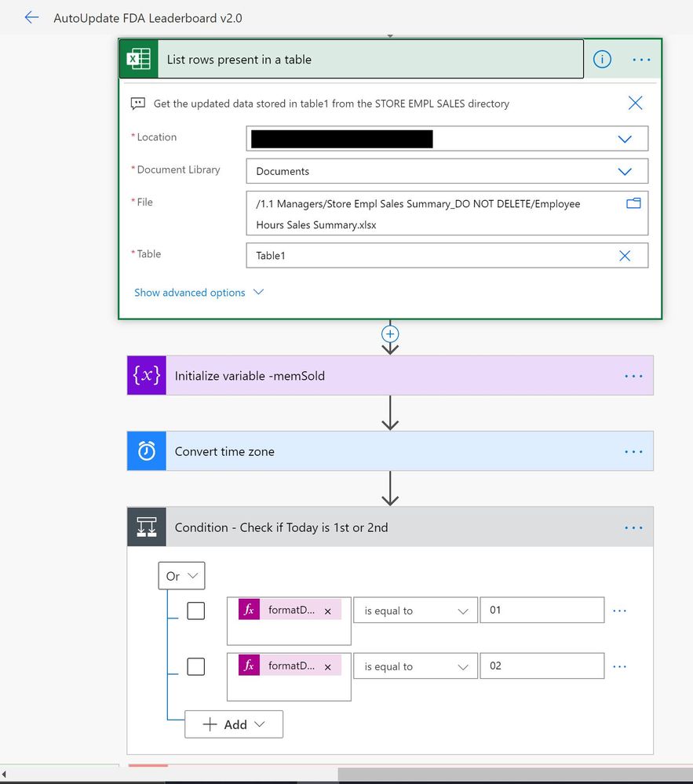Expand the Document Library dropdown
This screenshot has height=784, width=693.
tap(625, 172)
